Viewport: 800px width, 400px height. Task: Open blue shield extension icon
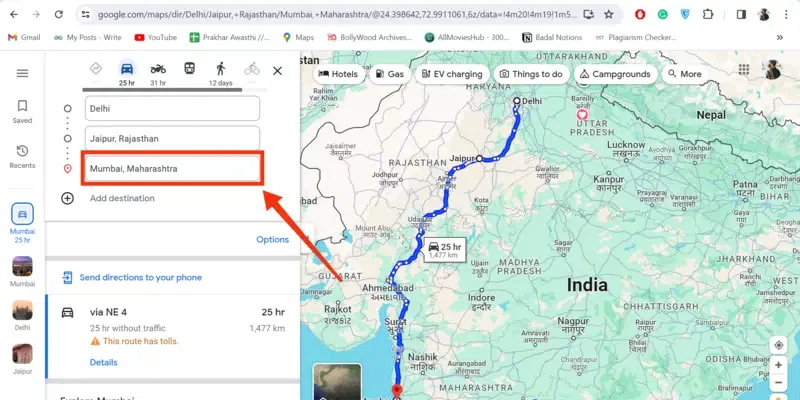pos(685,14)
